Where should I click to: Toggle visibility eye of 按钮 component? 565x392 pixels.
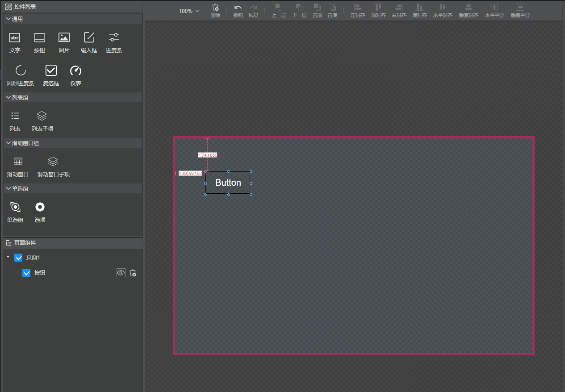point(121,273)
